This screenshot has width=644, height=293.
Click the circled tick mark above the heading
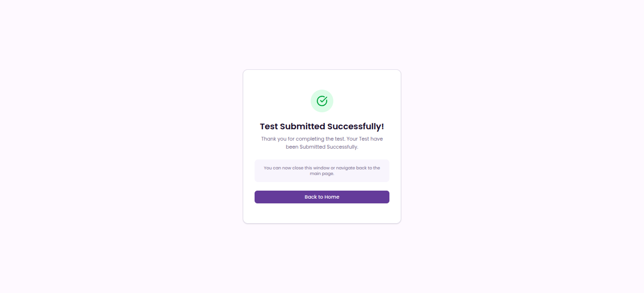[x=322, y=101]
